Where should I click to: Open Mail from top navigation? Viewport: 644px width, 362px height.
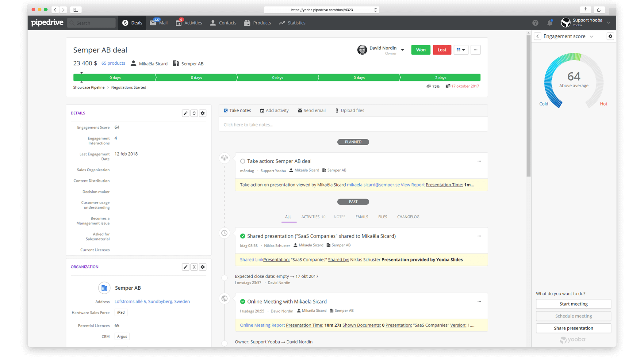(159, 23)
